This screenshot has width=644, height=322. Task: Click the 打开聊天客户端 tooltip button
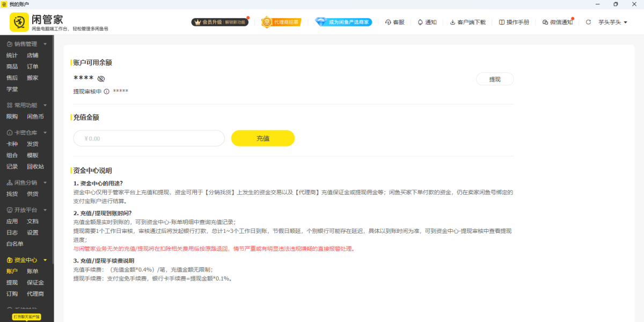[x=26, y=317]
